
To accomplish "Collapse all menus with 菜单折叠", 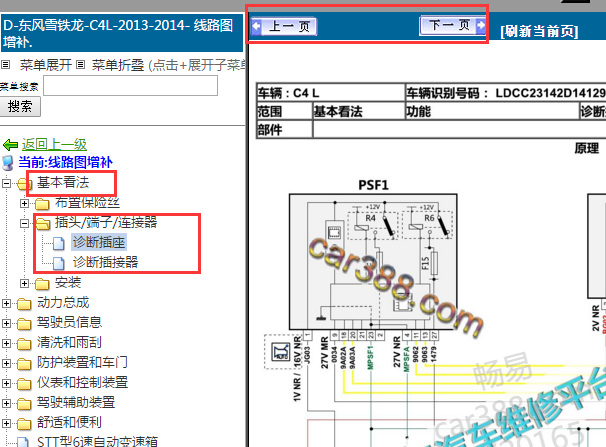I will click(118, 65).
